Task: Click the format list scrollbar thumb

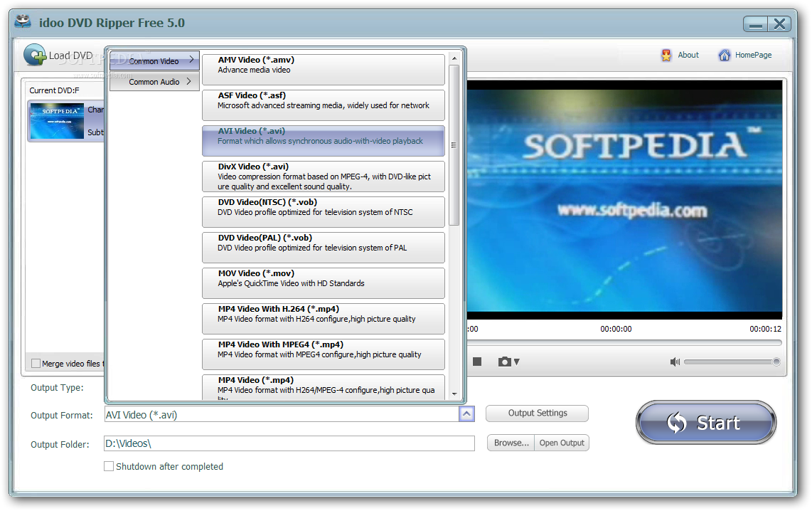Action: [x=454, y=144]
